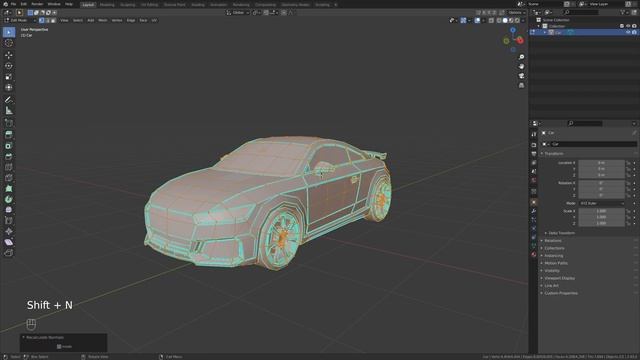640x360 pixels.
Task: Open the Render properties tab icon
Action: (533, 145)
